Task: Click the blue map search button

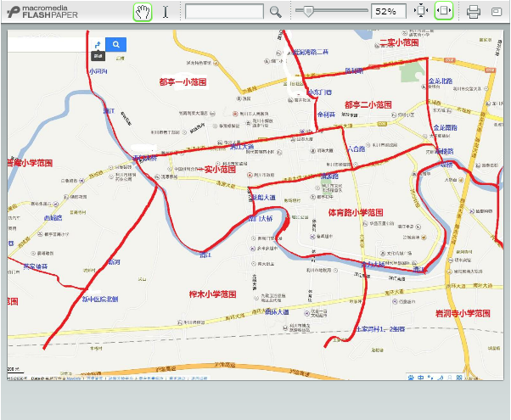Action: (x=116, y=44)
